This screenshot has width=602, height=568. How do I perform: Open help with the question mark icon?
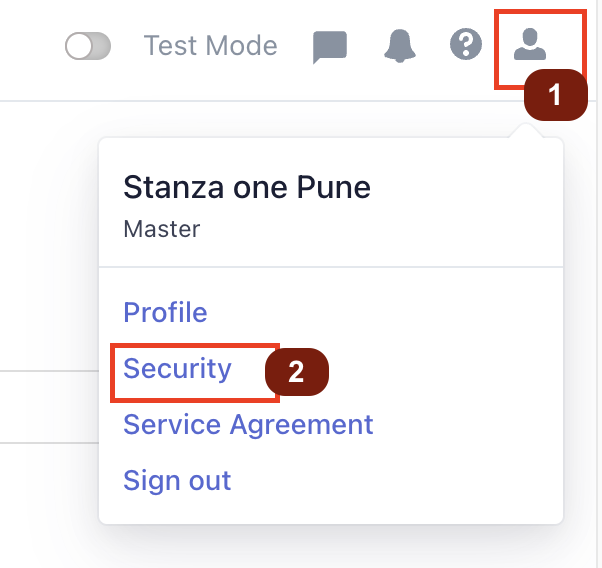point(466,44)
